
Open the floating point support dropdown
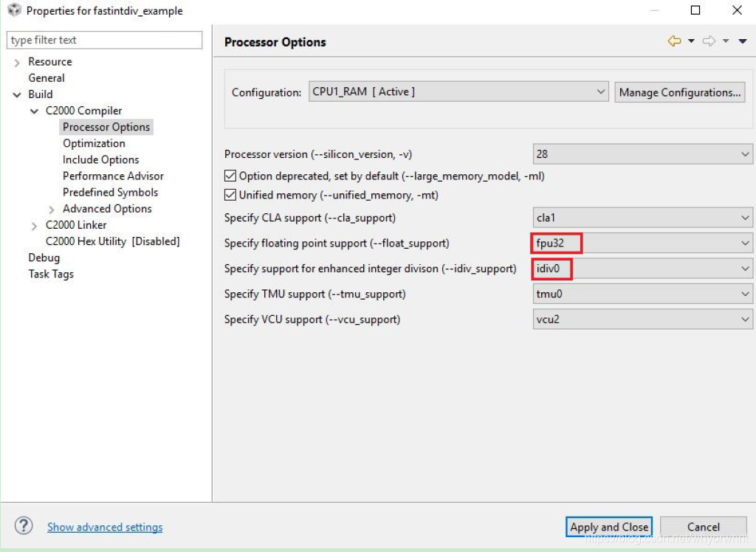642,243
